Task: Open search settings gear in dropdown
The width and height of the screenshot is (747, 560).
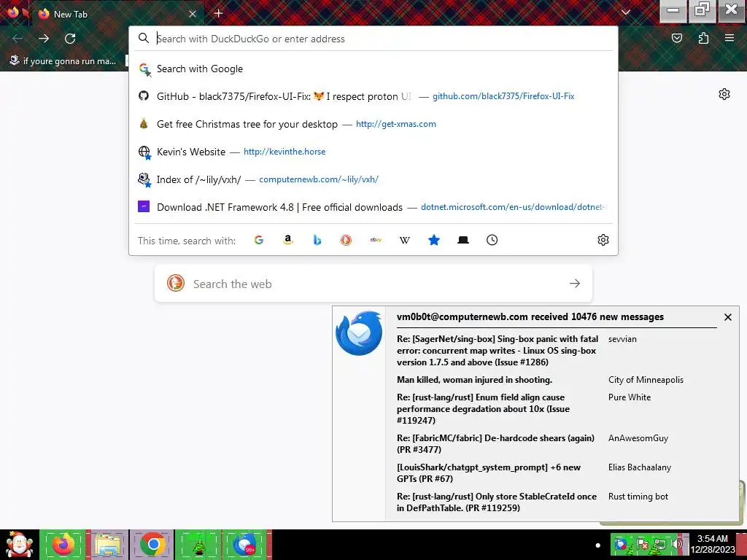Action: pos(603,240)
